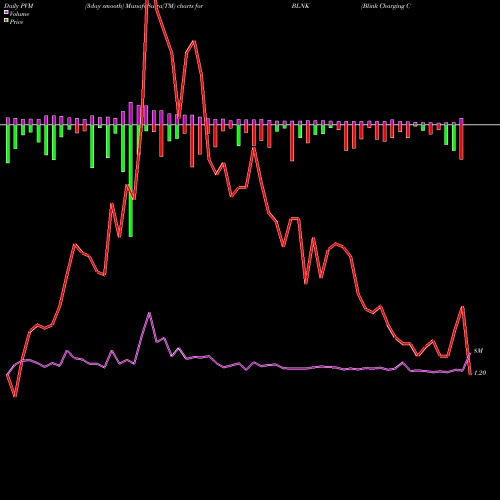Click the purple volume line's peak
Screen dimensions: 500x500
149,313
